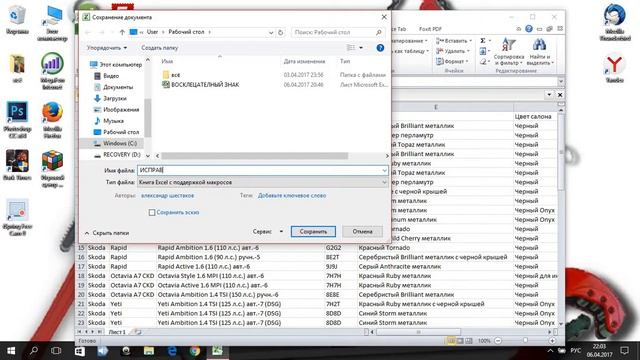The image size is (640, 360).
Task: Click Excel ribbon help icon
Action: 529,29
